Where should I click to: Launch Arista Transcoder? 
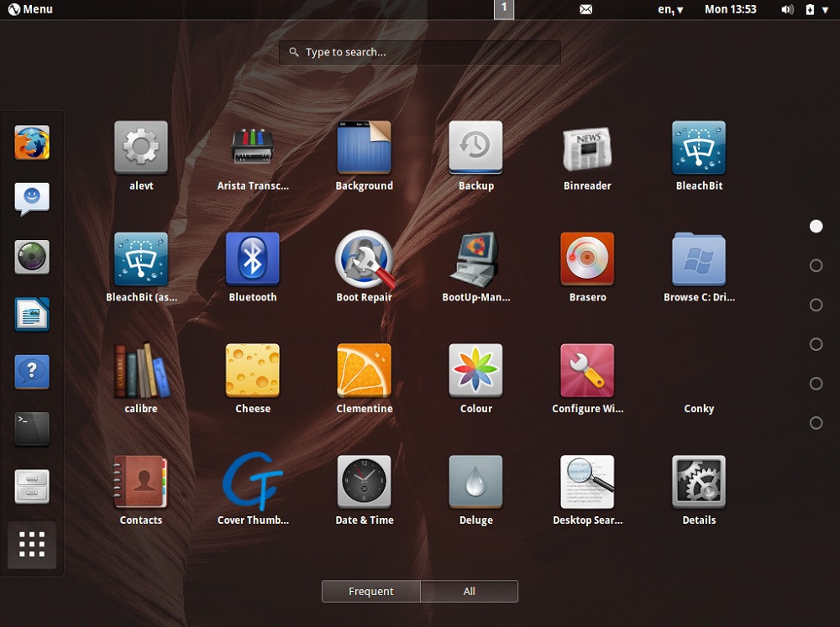[x=252, y=146]
